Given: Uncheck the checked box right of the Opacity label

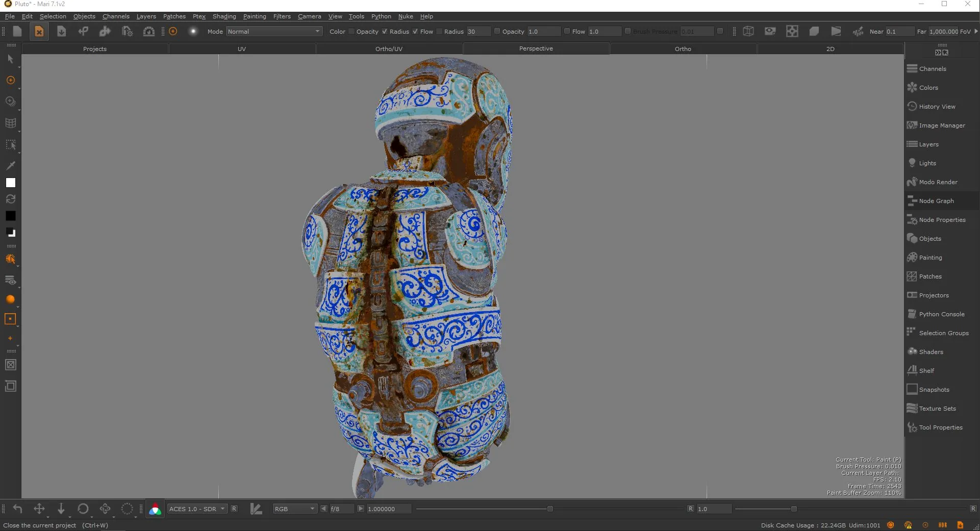Looking at the screenshot, I should click(x=385, y=31).
